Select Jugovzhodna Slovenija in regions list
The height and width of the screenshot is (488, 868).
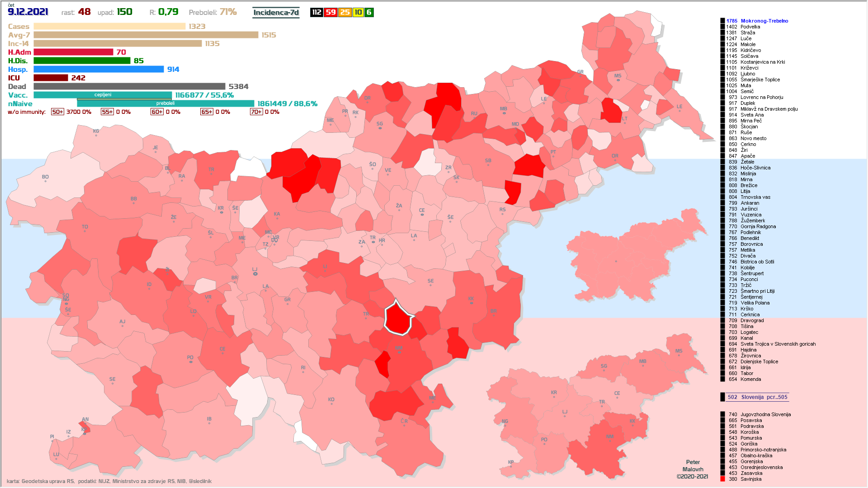pyautogui.click(x=765, y=414)
